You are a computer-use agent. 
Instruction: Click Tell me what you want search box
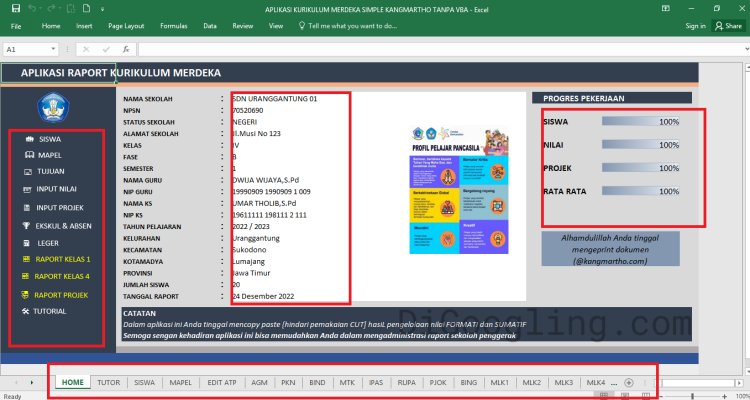point(350,25)
